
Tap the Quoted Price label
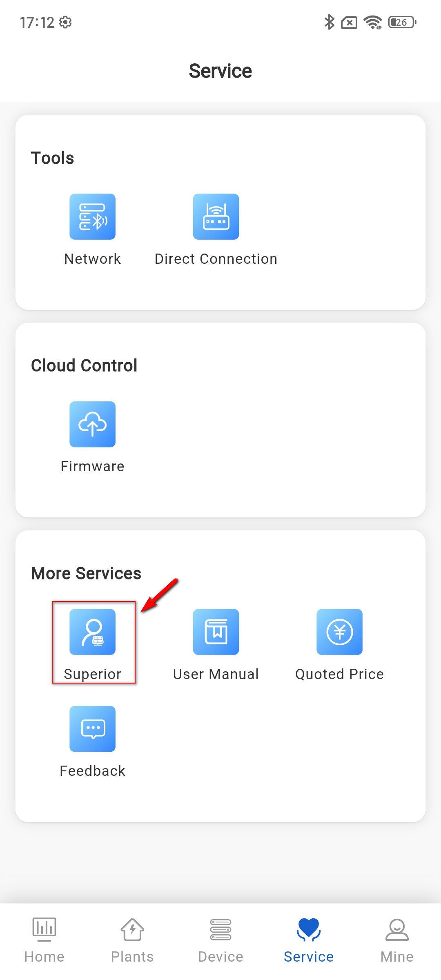339,674
